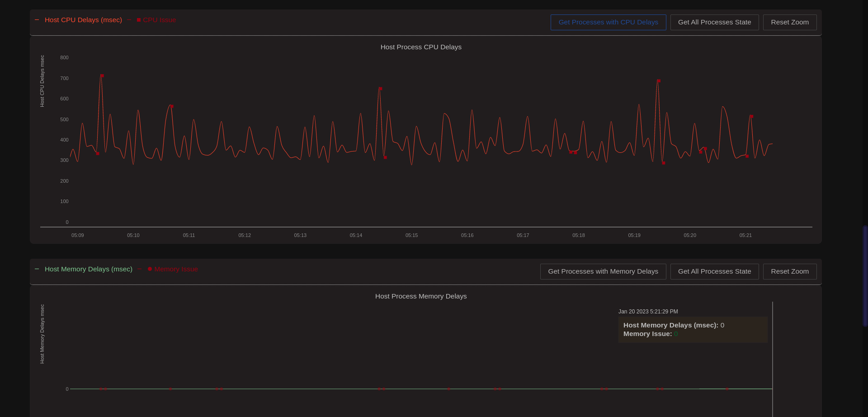
Task: Click the 05:09 label on CPU chart axis
Action: 78,235
